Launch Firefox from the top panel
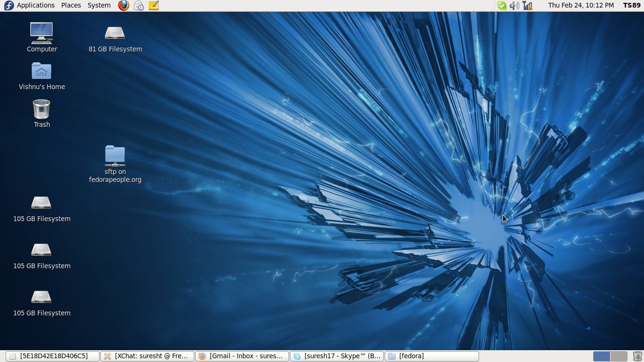 [x=124, y=5]
